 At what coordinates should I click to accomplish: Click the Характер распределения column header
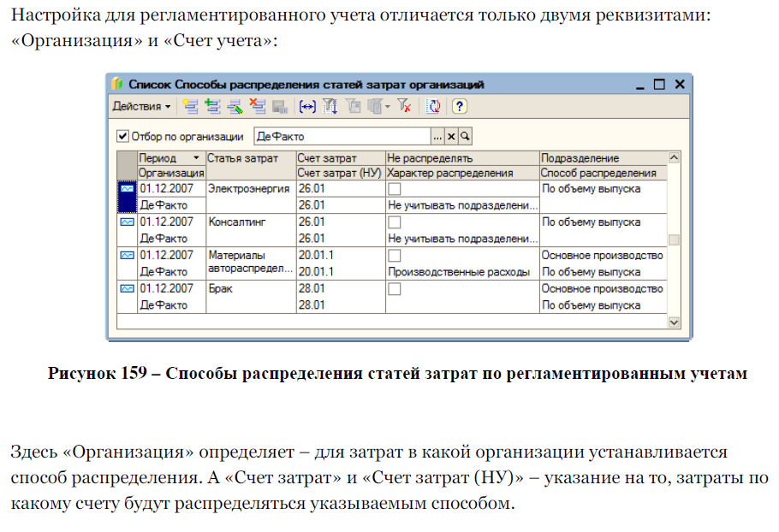(462, 173)
